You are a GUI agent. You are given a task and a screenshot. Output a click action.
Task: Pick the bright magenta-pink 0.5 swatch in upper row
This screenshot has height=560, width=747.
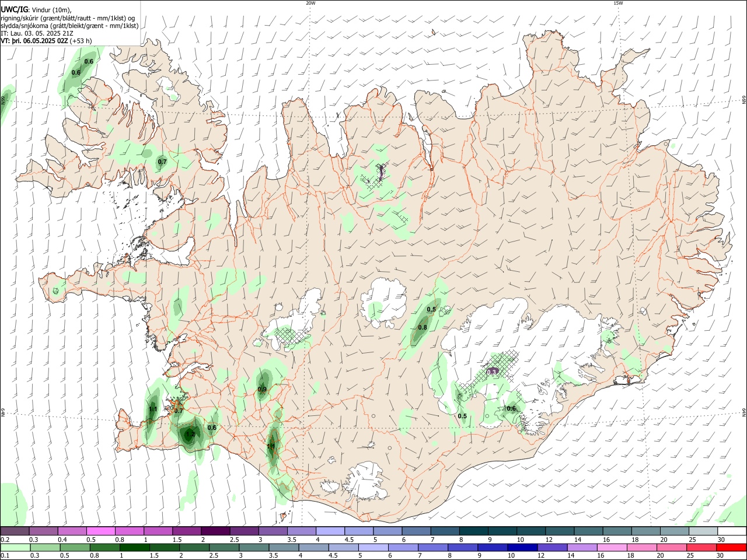click(101, 531)
